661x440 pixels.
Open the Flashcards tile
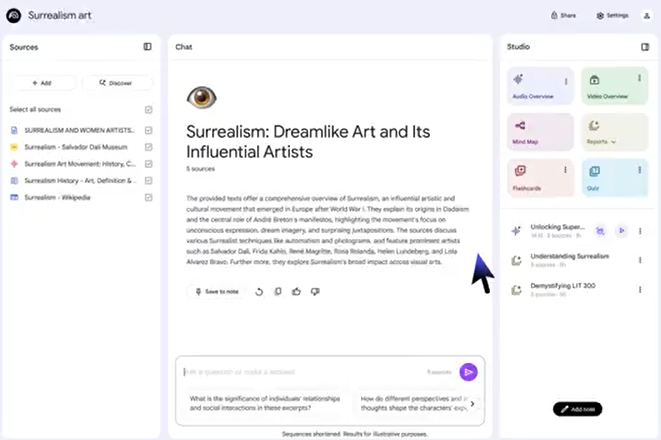(x=540, y=178)
